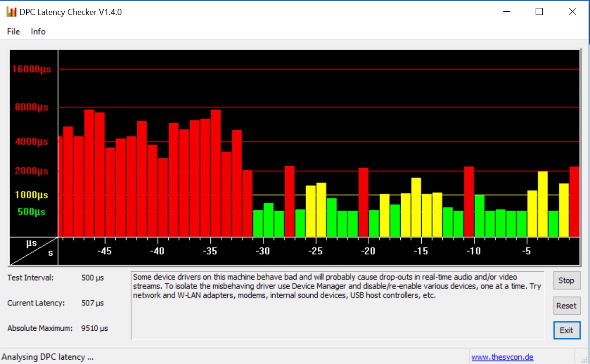Click the 16000µs axis label
The image size is (590, 364).
(31, 69)
